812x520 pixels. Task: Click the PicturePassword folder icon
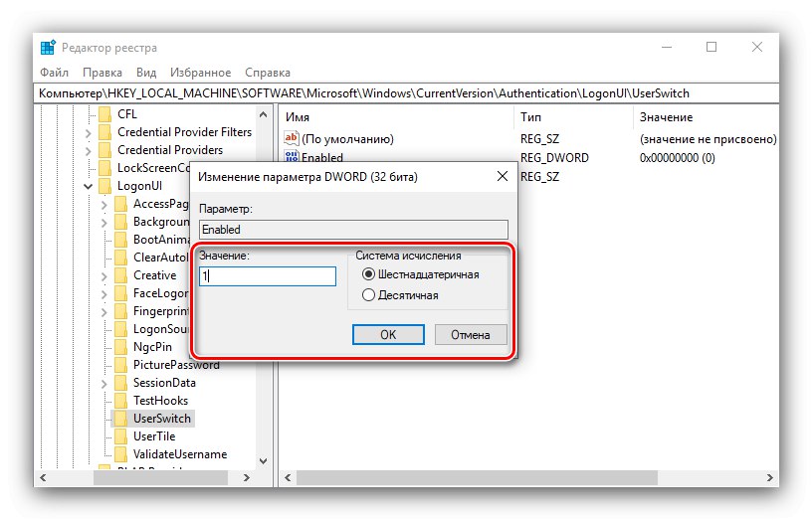[120, 365]
